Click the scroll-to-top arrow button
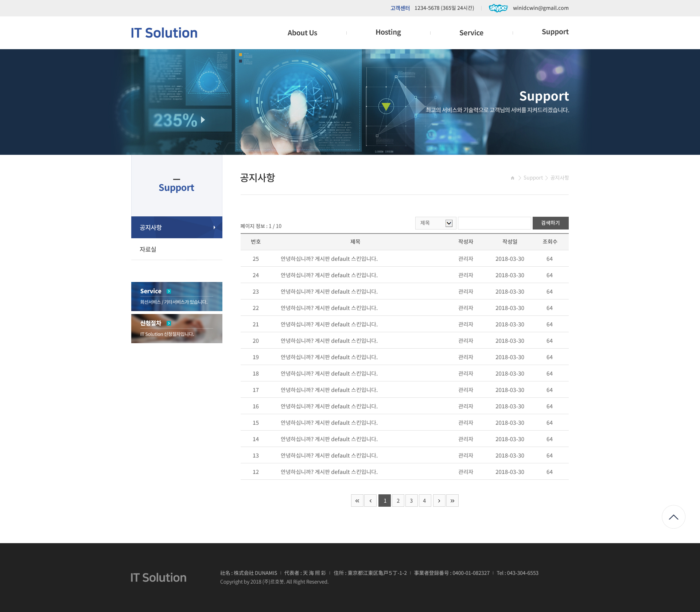 tap(673, 517)
